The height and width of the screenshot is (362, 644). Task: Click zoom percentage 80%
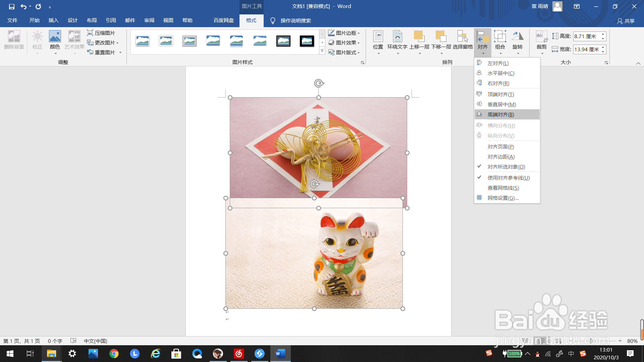[x=632, y=341]
